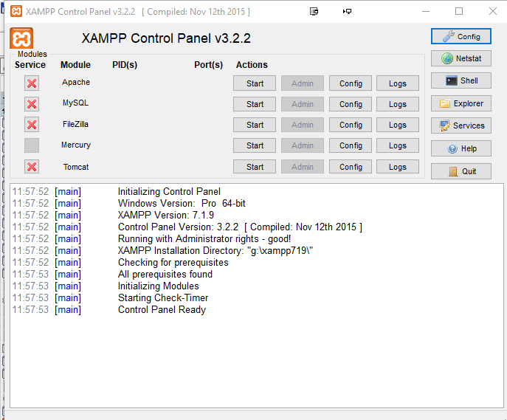Viewport: 507px width, 420px height.
Task: Click the remote display arrow icon in title bar
Action: pyautogui.click(x=348, y=11)
